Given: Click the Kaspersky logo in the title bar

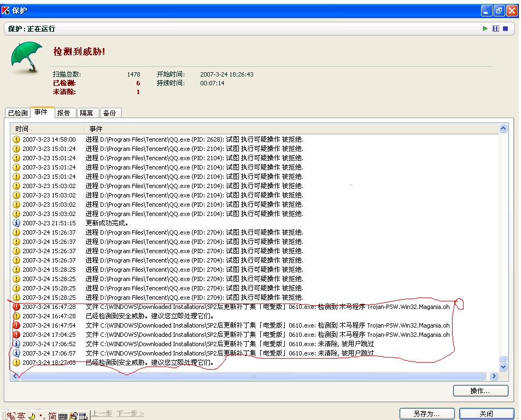Looking at the screenshot, I should pos(5,10).
